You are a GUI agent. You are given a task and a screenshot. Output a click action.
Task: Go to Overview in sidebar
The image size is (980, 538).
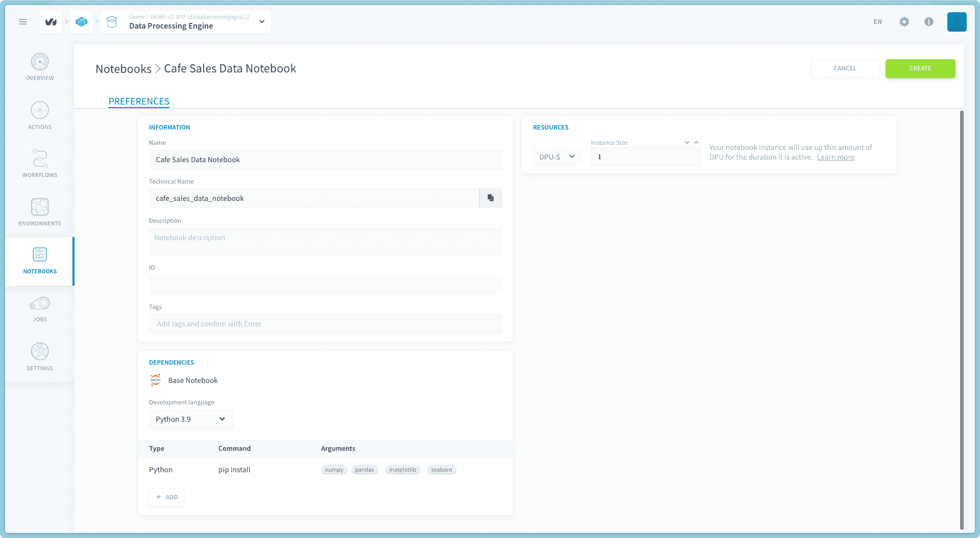[x=40, y=67]
